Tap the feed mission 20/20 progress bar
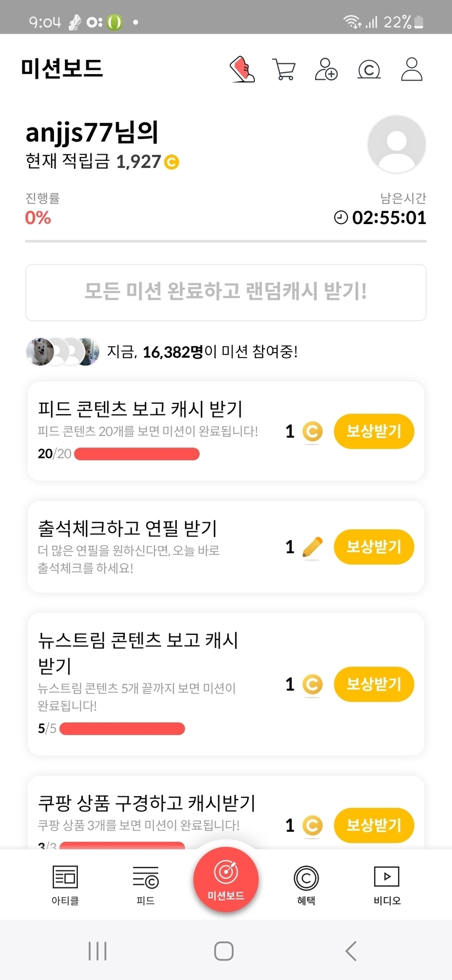This screenshot has height=980, width=452. (x=137, y=454)
